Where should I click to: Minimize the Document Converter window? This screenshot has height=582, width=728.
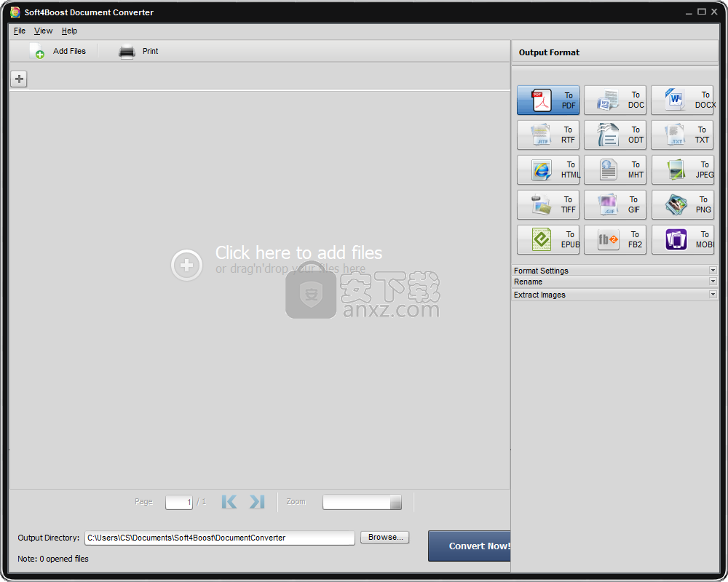(x=689, y=12)
